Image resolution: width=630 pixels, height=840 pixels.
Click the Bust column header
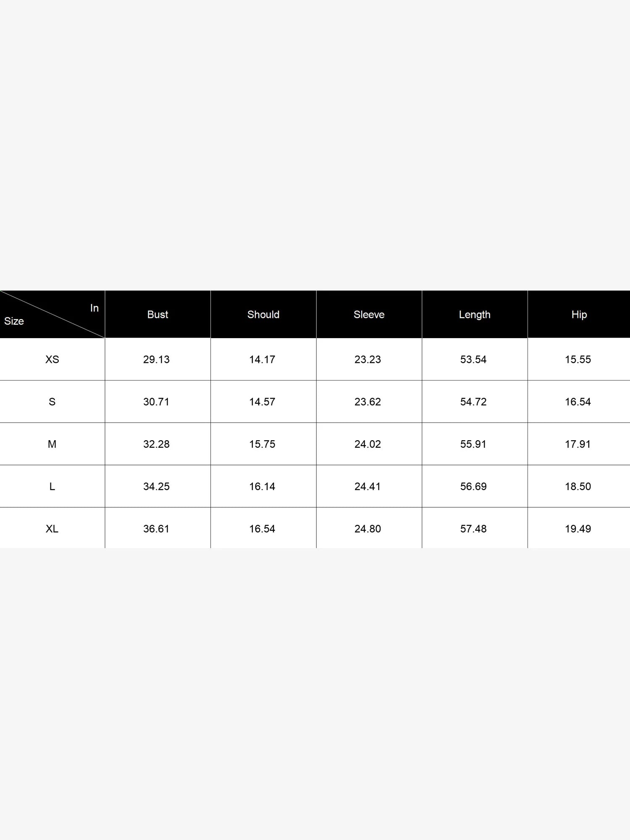pyautogui.click(x=157, y=314)
